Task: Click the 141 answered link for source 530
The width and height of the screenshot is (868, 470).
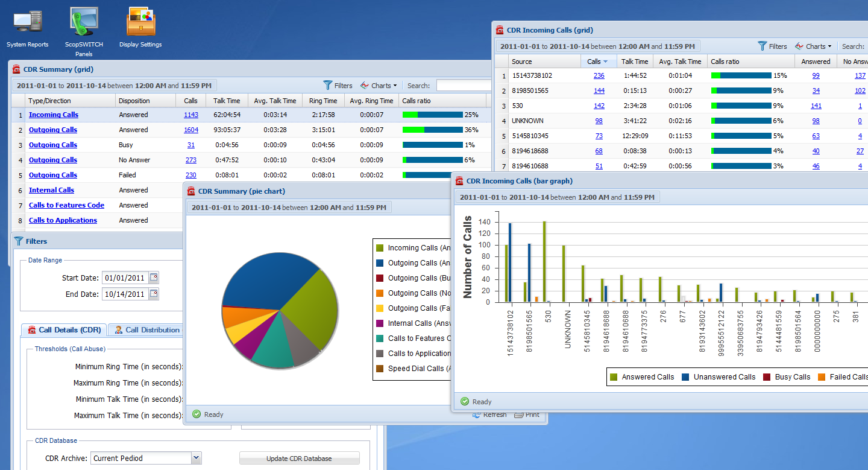Action: (816, 106)
